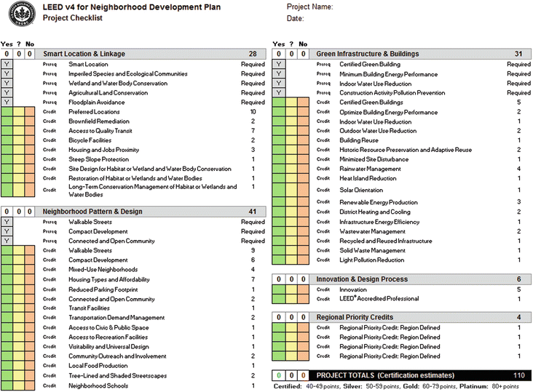Select the green Yes cell for Building Reuse
The height and width of the screenshot is (392, 533).
pyautogui.click(x=279, y=140)
